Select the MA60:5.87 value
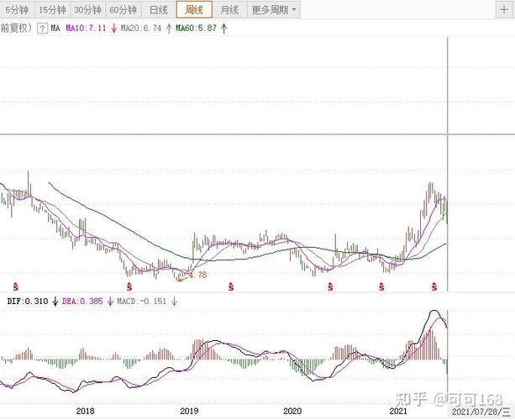515x420 pixels. 196,29
